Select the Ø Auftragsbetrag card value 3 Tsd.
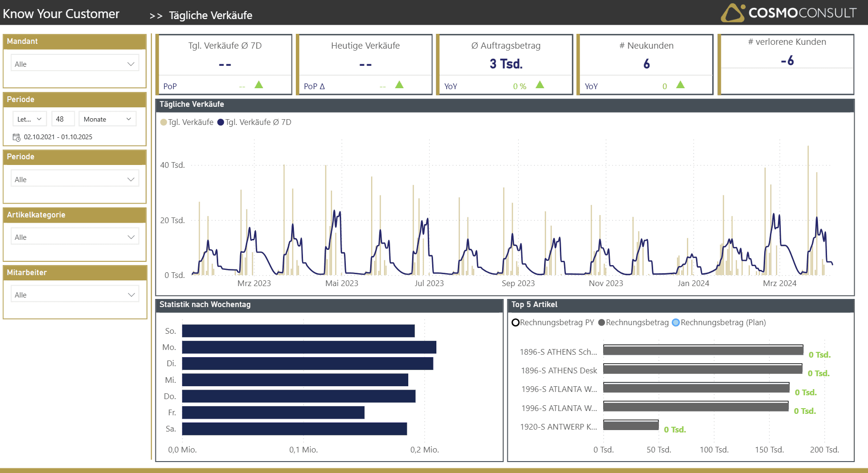This screenshot has width=868, height=473. coord(506,64)
